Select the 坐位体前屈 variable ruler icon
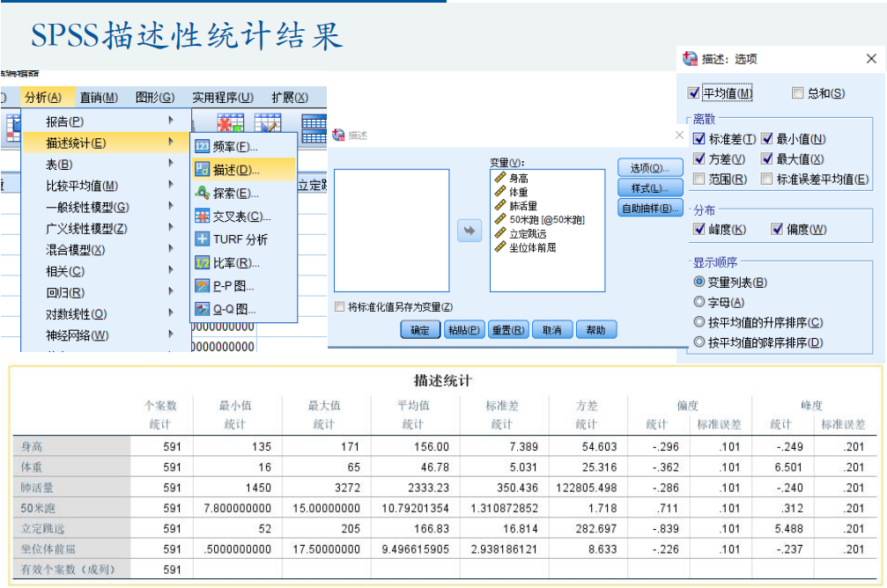This screenshot has width=887, height=588. [x=500, y=247]
